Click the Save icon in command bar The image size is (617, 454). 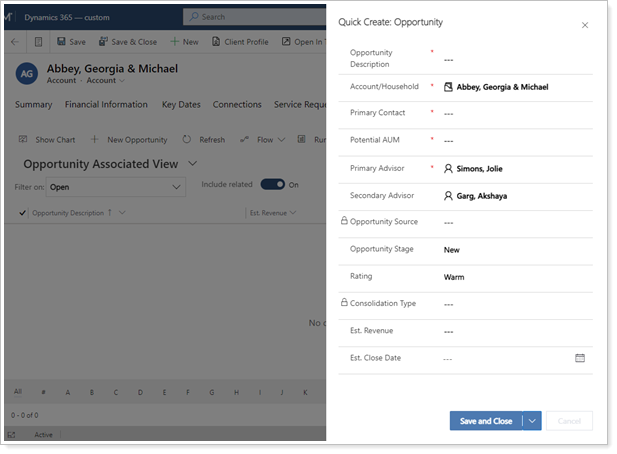tap(62, 42)
